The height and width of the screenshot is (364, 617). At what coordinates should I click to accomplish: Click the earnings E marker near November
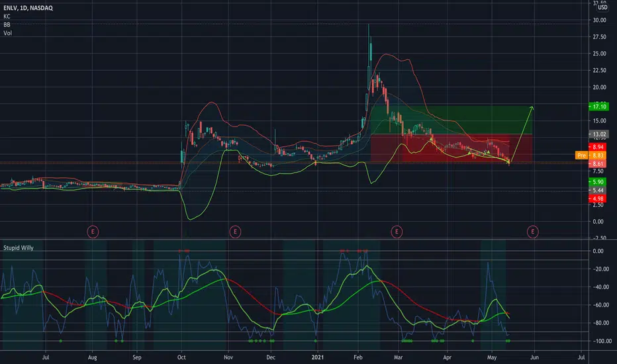235,232
